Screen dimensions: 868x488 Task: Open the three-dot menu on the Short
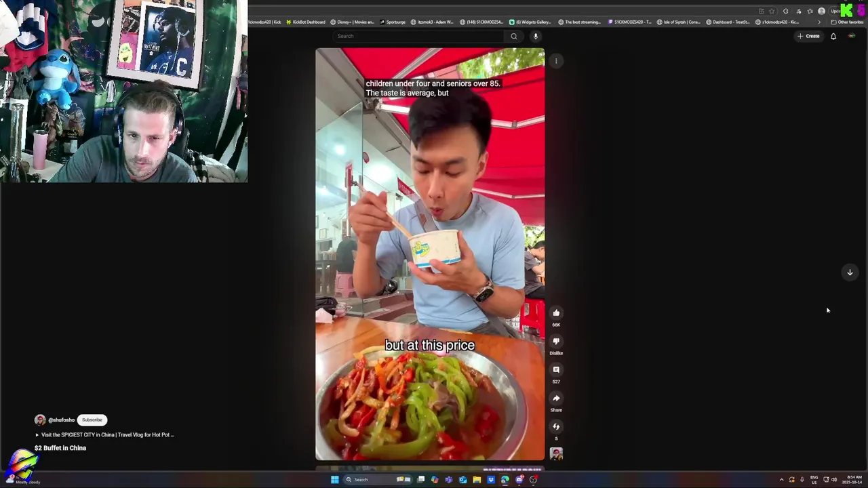[x=556, y=61]
